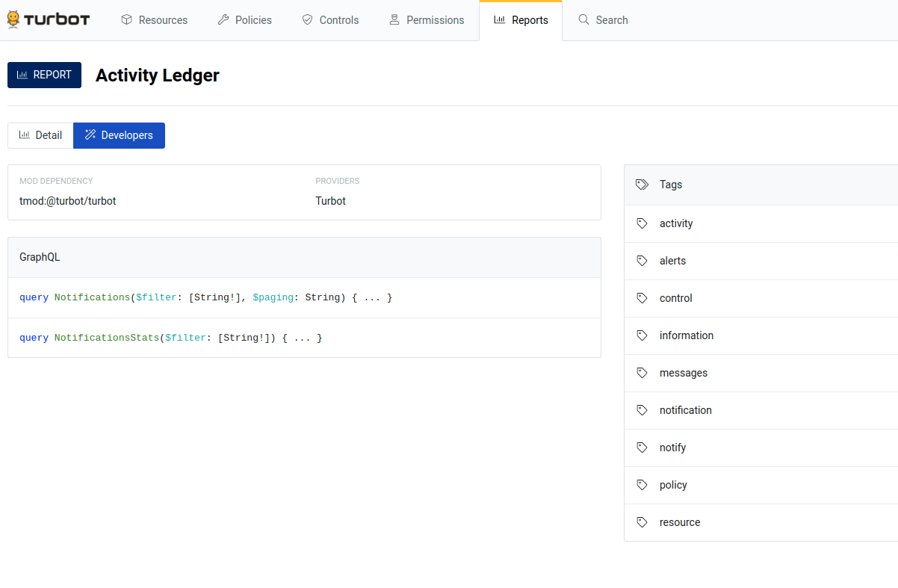Click the REPORT button
Viewport: 898px width, 588px height.
[44, 75]
